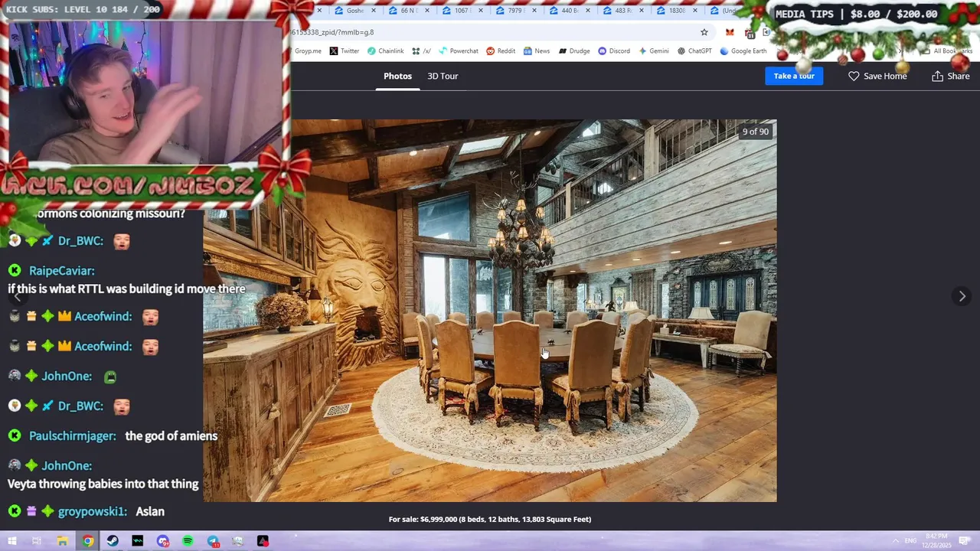Click the 'For sale: $6,999,000' caption

point(490,519)
